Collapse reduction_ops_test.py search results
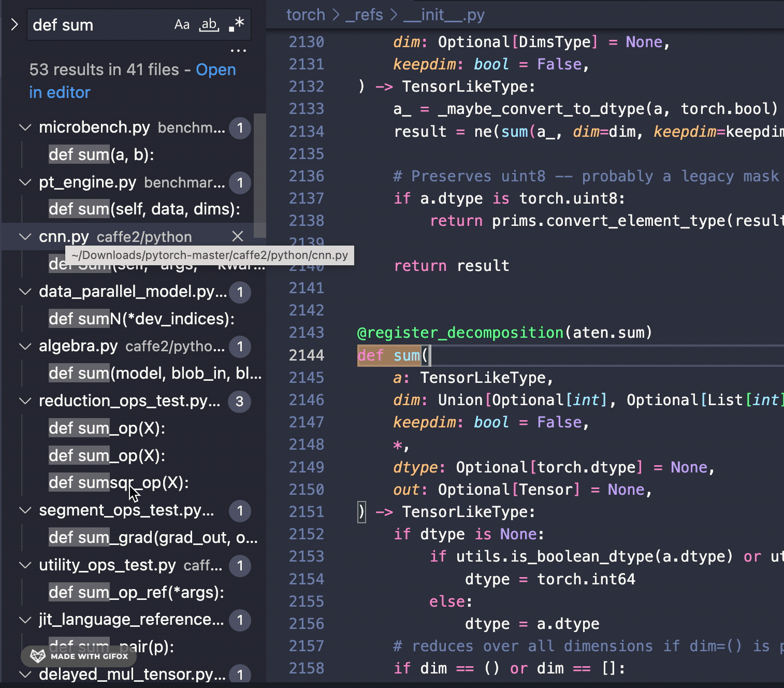Viewport: 784px width, 688px height. 25,400
